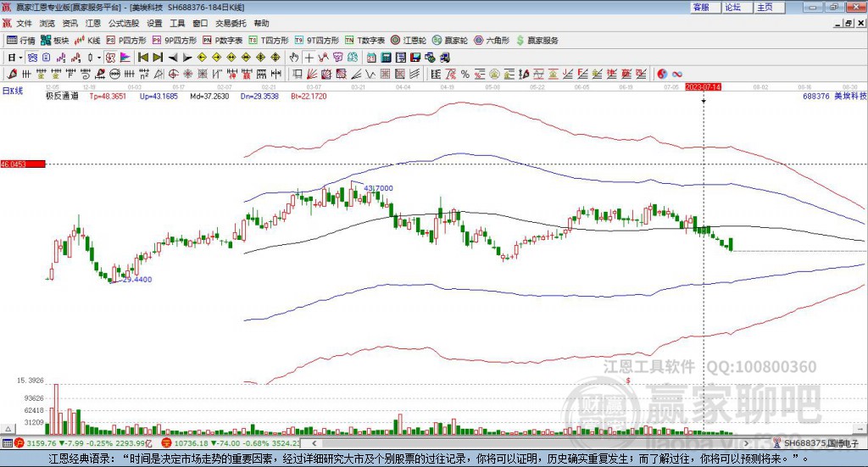Select the spiral drawing tool
The image size is (868, 467).
pyautogui.click(x=86, y=74)
